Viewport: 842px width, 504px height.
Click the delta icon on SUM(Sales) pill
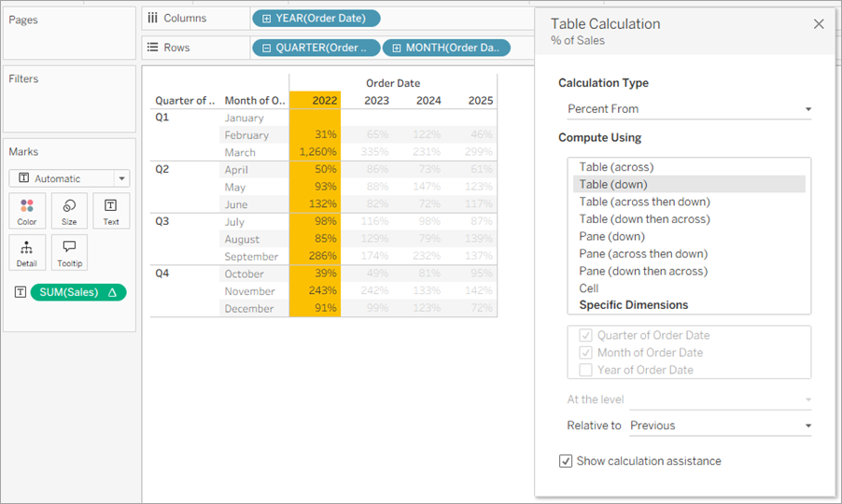click(x=112, y=292)
